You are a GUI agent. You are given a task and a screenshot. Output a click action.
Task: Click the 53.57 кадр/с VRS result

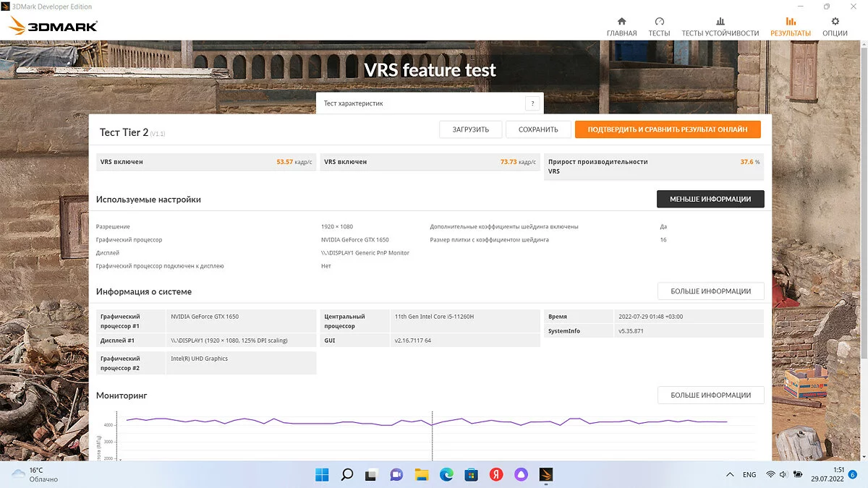[294, 162]
